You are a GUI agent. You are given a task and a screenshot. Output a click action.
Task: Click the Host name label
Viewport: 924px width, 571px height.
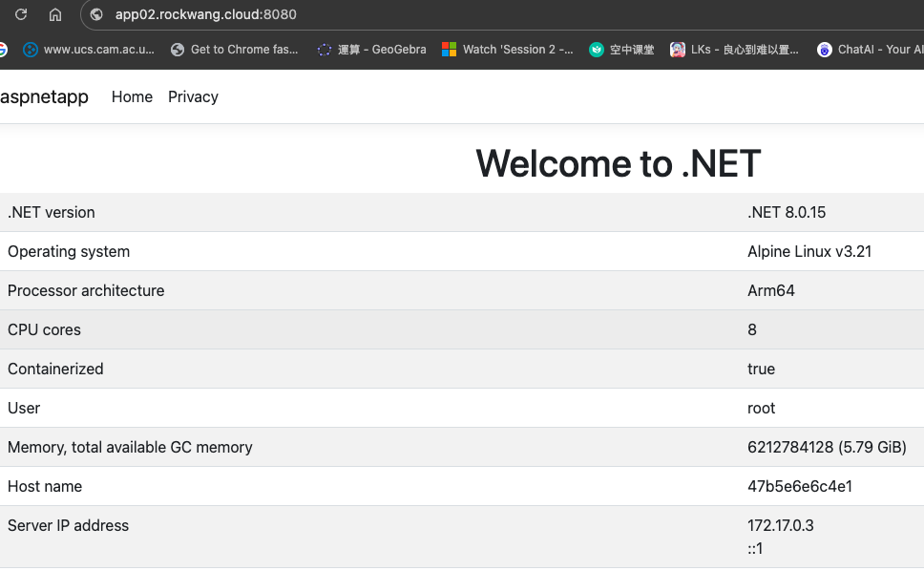click(x=45, y=487)
